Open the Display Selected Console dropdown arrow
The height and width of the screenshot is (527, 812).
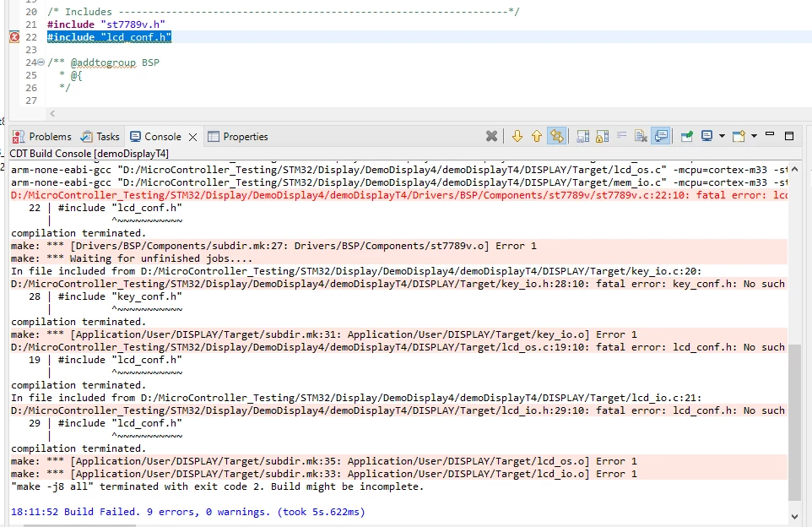tap(722, 136)
